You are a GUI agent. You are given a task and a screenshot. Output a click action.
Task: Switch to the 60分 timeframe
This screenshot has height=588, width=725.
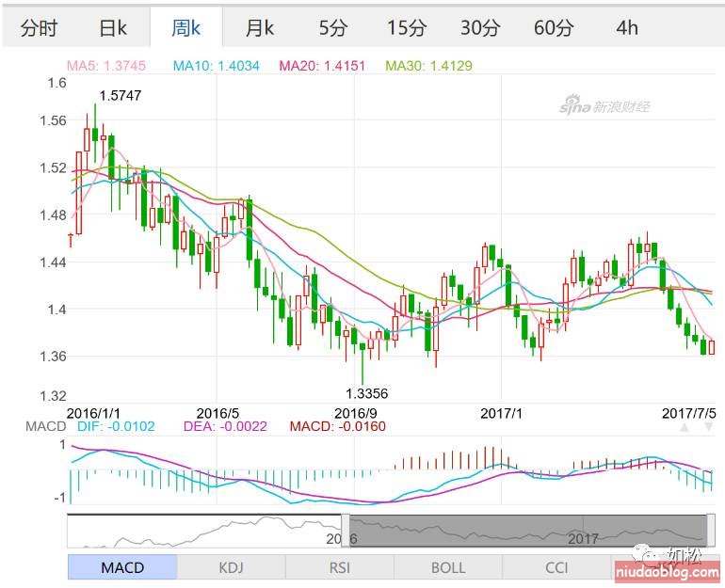tap(554, 28)
